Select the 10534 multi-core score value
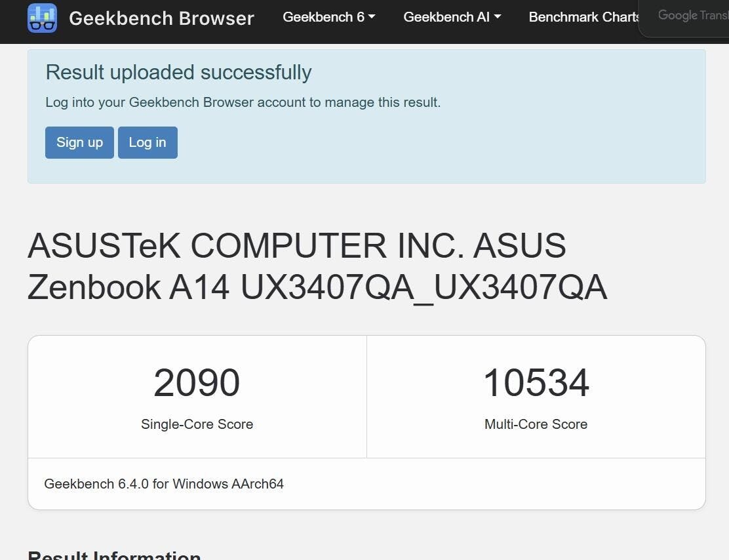 pos(536,383)
